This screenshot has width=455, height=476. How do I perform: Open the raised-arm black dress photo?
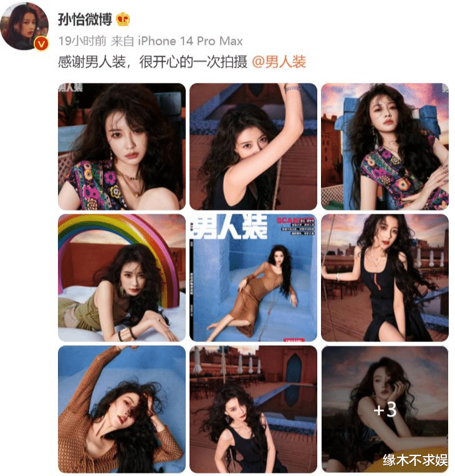click(253, 146)
